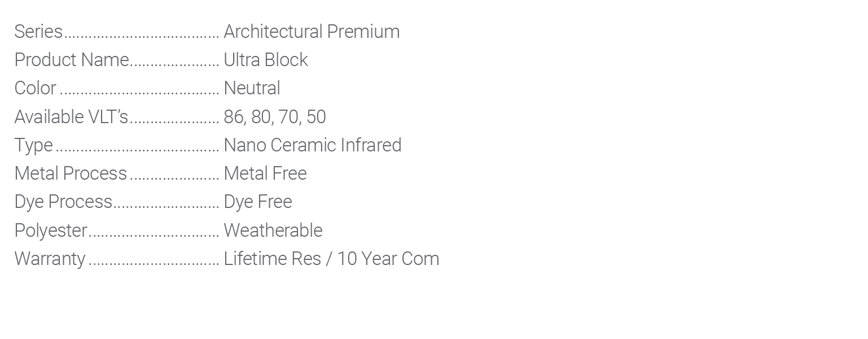Select the Neutral color value
The image size is (868, 339).
tap(252, 89)
